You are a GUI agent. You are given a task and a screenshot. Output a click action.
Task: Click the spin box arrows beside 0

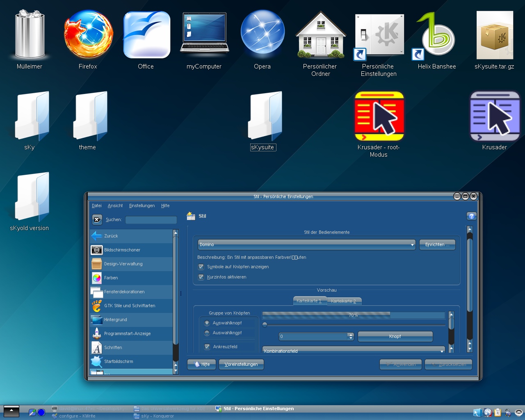(x=350, y=336)
